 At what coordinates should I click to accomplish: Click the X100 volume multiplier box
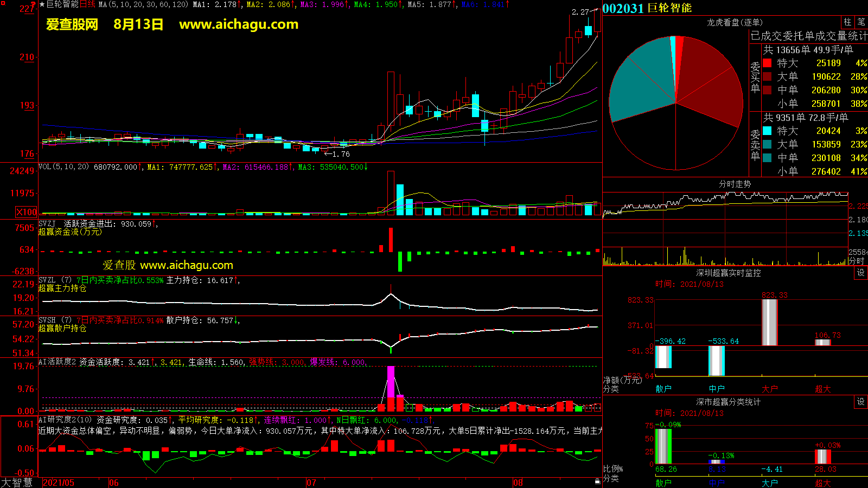coord(27,212)
